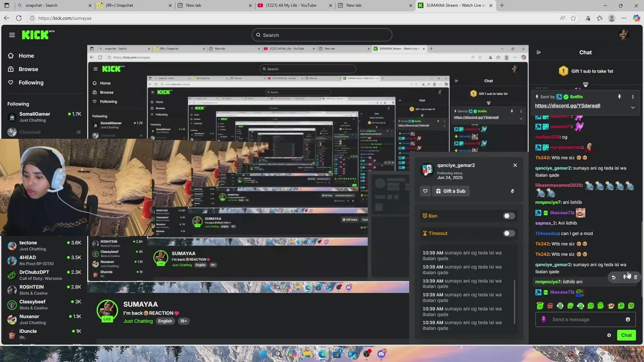Toggle the Timeout switch on
The height and width of the screenshot is (362, 644).
[509, 233]
